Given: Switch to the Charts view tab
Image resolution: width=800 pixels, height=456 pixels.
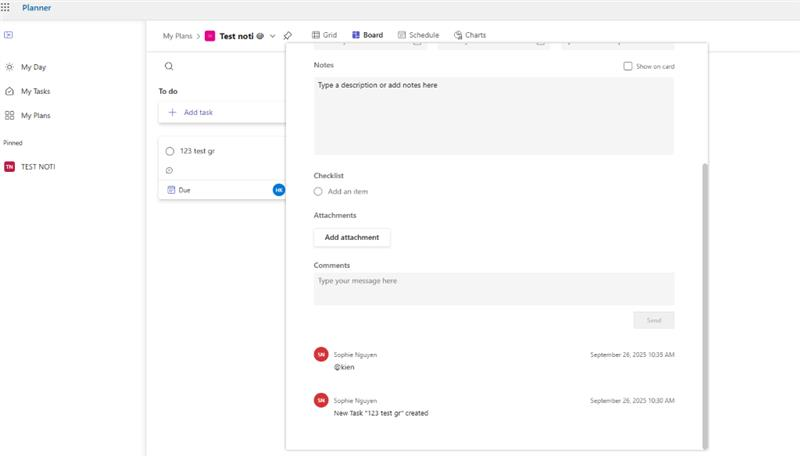Looking at the screenshot, I should (x=470, y=35).
